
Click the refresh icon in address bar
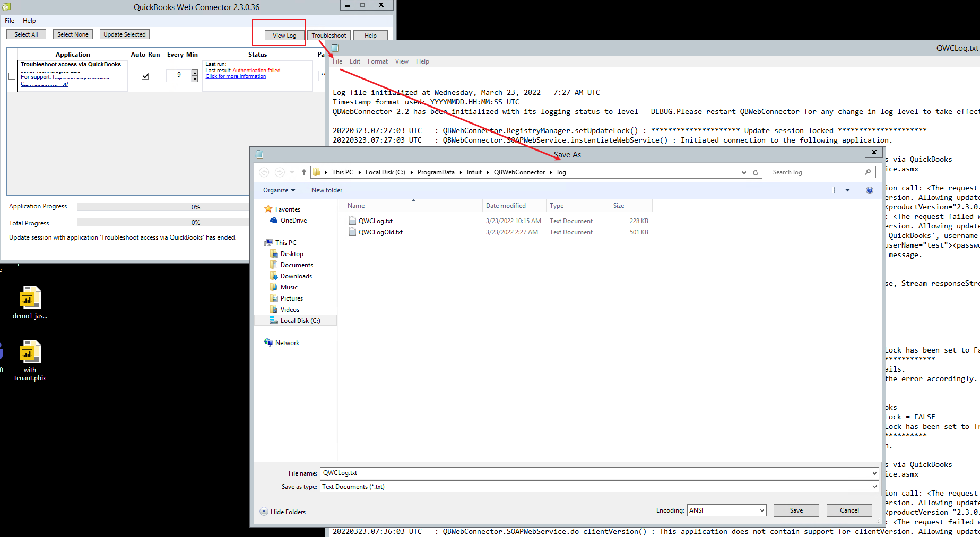(x=756, y=172)
